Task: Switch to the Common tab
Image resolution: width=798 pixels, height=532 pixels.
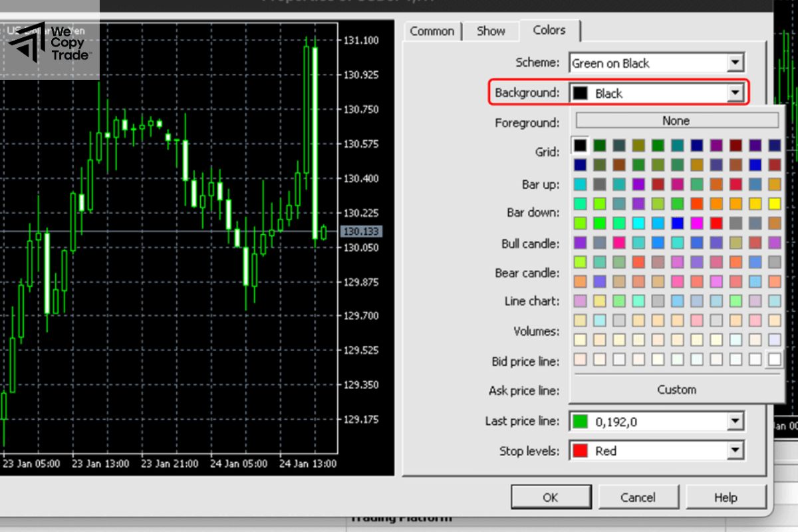Action: click(x=432, y=31)
